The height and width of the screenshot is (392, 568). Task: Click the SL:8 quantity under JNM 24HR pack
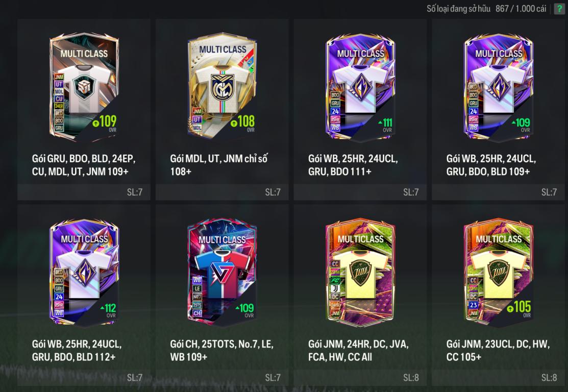(411, 378)
